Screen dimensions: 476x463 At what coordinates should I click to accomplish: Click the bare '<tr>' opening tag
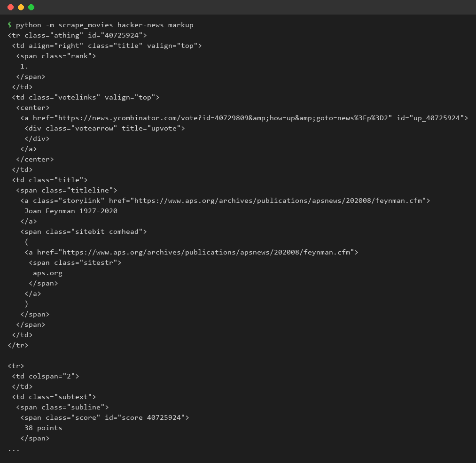click(x=16, y=365)
